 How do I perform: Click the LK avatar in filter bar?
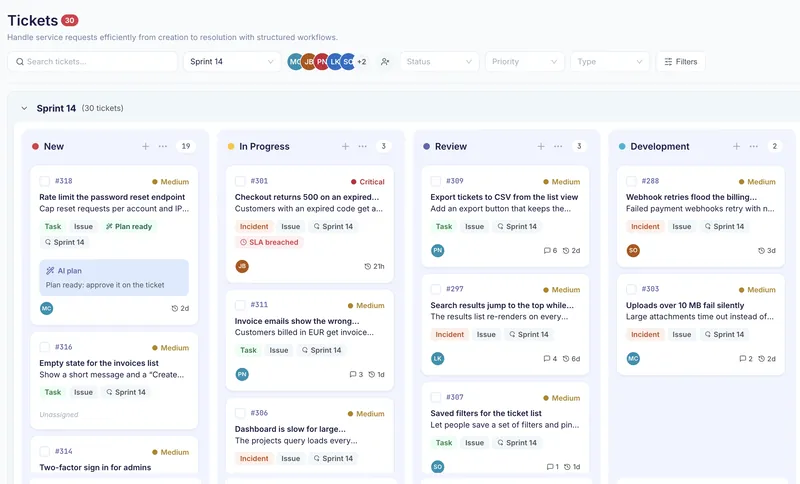[334, 62]
